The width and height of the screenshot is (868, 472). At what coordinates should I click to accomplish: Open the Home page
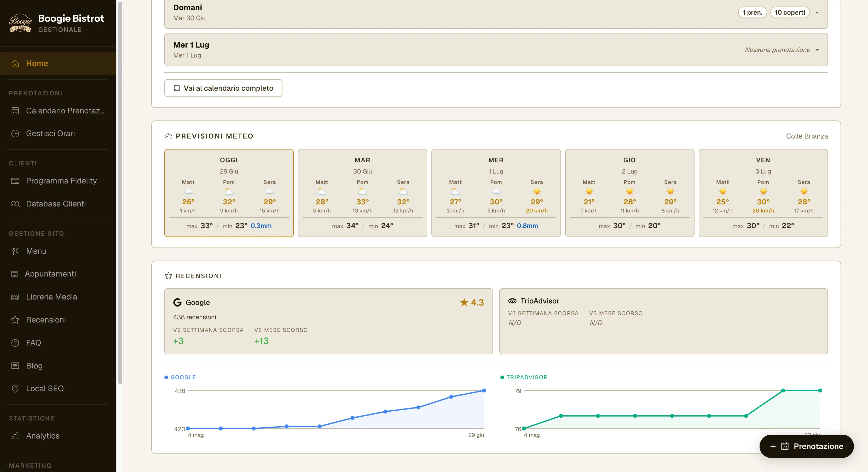(58, 64)
